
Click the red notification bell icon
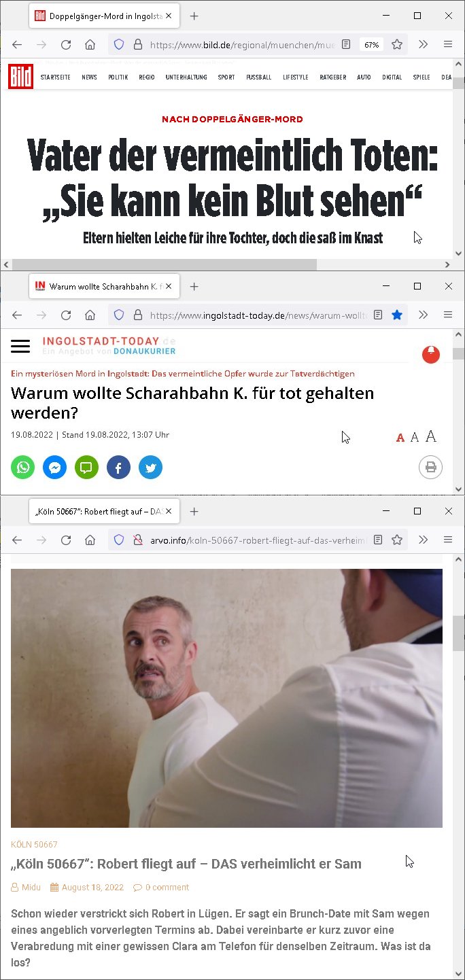coord(431,354)
